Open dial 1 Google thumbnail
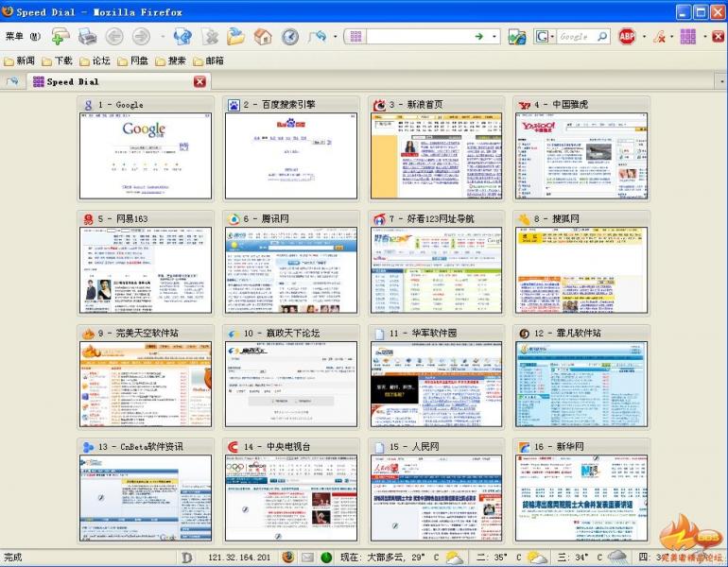Image resolution: width=728 pixels, height=567 pixels. (146, 156)
